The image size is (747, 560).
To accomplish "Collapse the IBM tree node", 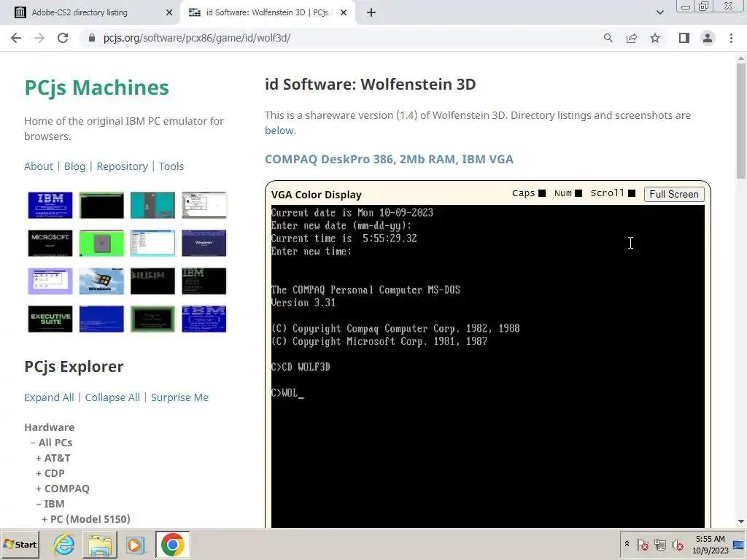I will (x=39, y=504).
